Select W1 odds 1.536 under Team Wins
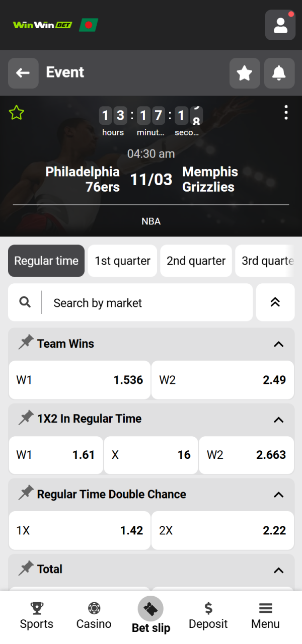The width and height of the screenshot is (302, 644). (x=80, y=380)
